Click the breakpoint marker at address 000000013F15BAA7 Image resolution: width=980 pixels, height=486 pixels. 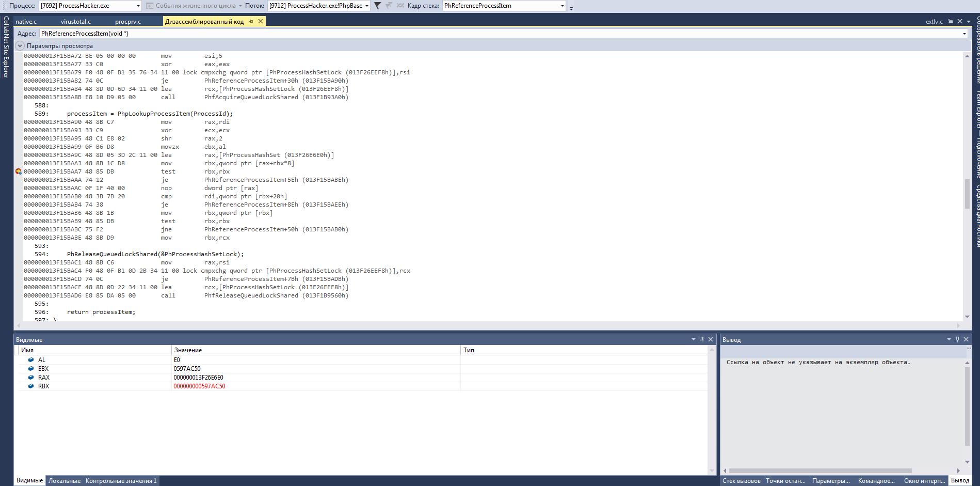pos(18,171)
